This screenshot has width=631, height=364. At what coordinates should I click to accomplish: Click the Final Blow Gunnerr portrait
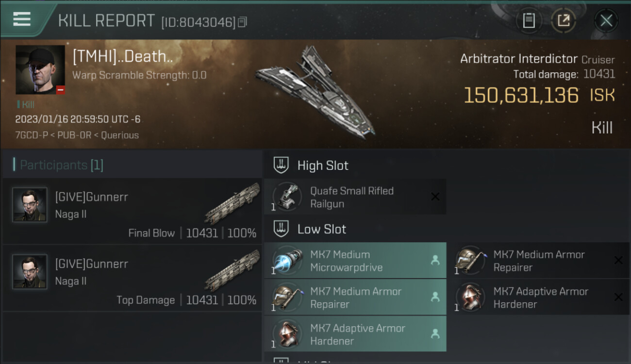click(x=30, y=205)
